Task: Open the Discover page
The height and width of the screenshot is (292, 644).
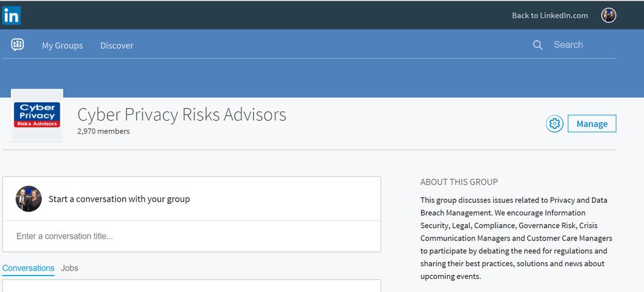Action: (x=117, y=45)
